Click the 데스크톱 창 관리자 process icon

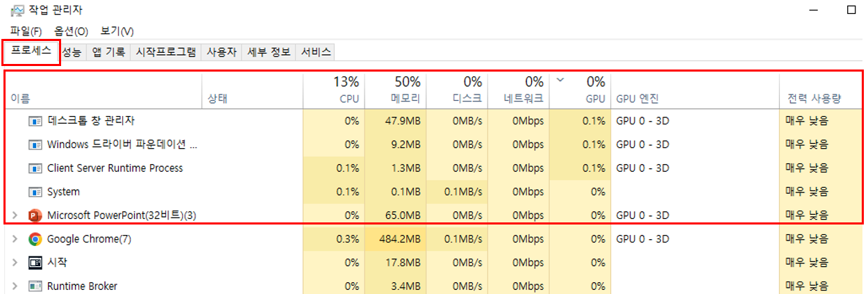coord(35,121)
